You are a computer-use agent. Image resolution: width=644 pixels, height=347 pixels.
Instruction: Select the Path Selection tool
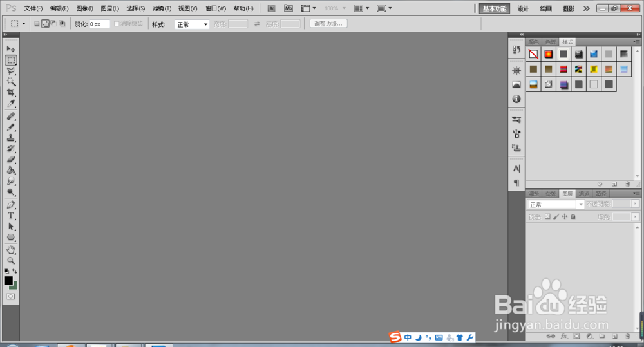point(11,226)
